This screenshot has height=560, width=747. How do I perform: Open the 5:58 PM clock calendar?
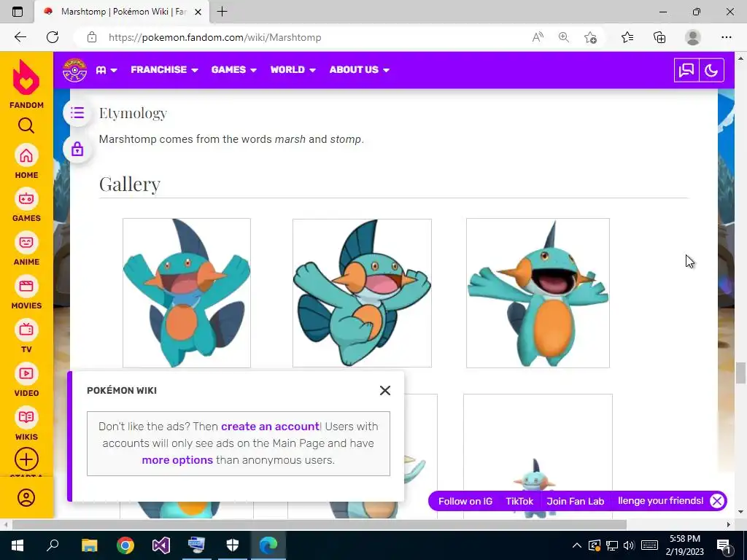click(685, 545)
